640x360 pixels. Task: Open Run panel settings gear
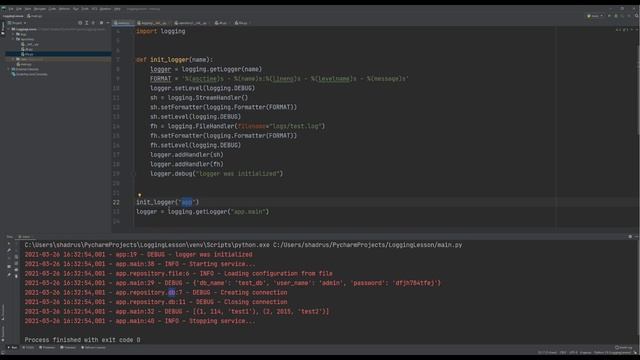pyautogui.click(x=630, y=236)
